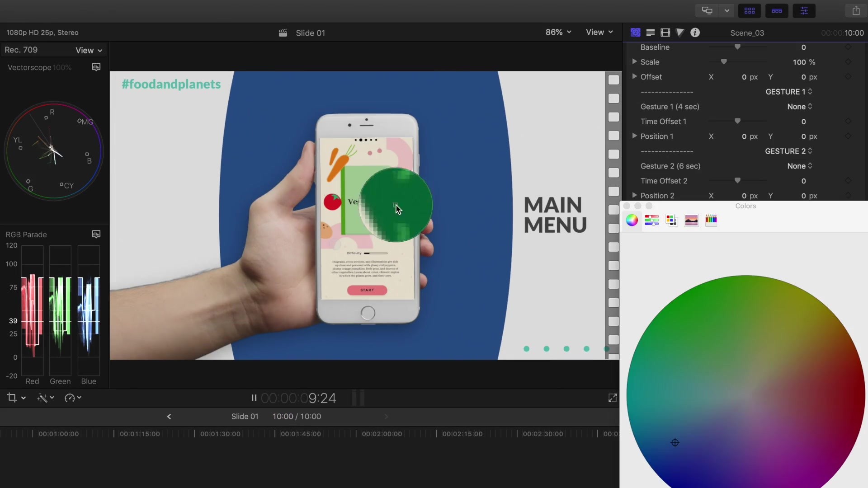The width and height of the screenshot is (868, 488).
Task: Click the Rec. 709 label
Action: click(x=21, y=50)
